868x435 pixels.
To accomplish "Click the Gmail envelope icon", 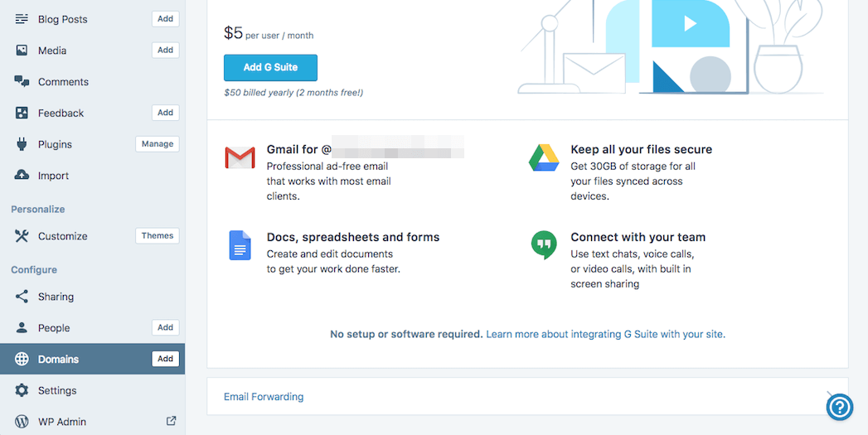I will (240, 157).
